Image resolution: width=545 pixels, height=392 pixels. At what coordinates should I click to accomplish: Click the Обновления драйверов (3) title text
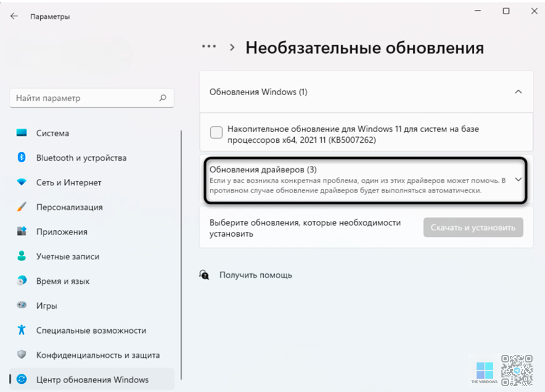pos(263,169)
